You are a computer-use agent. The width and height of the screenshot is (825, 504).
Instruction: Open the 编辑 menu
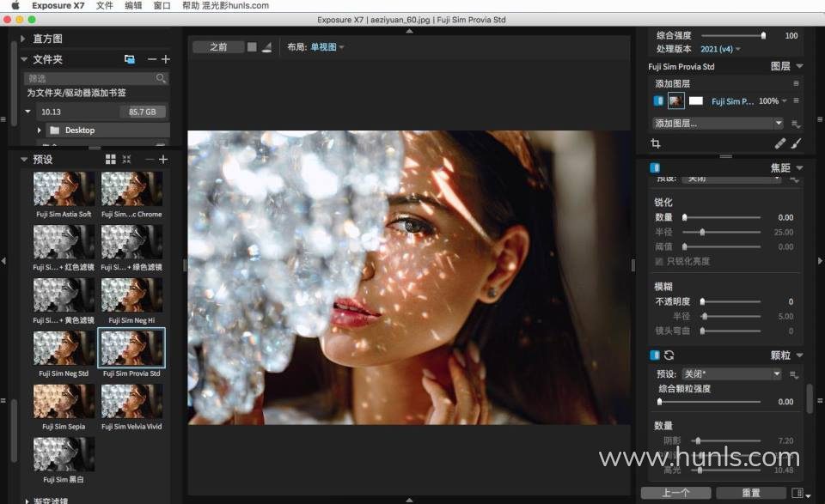tap(133, 6)
